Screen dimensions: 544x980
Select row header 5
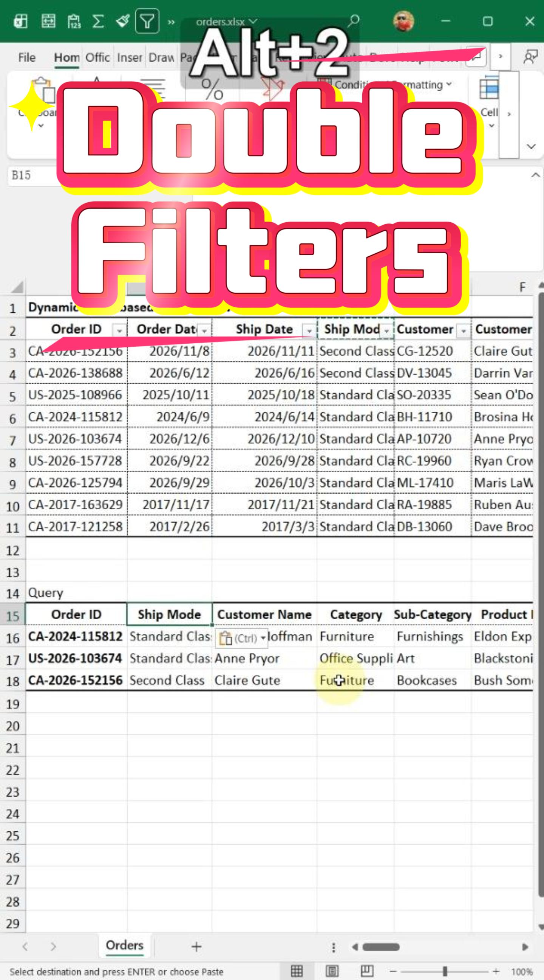12,396
